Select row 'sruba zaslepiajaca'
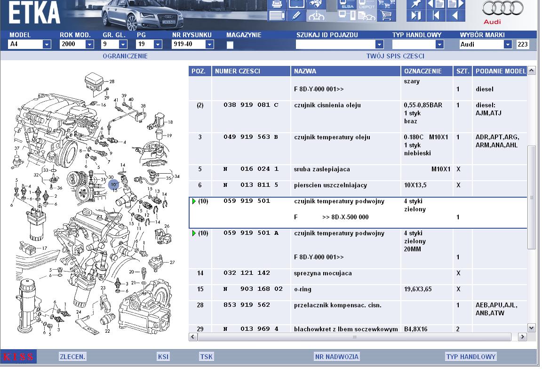The width and height of the screenshot is (542, 392). tap(358, 169)
